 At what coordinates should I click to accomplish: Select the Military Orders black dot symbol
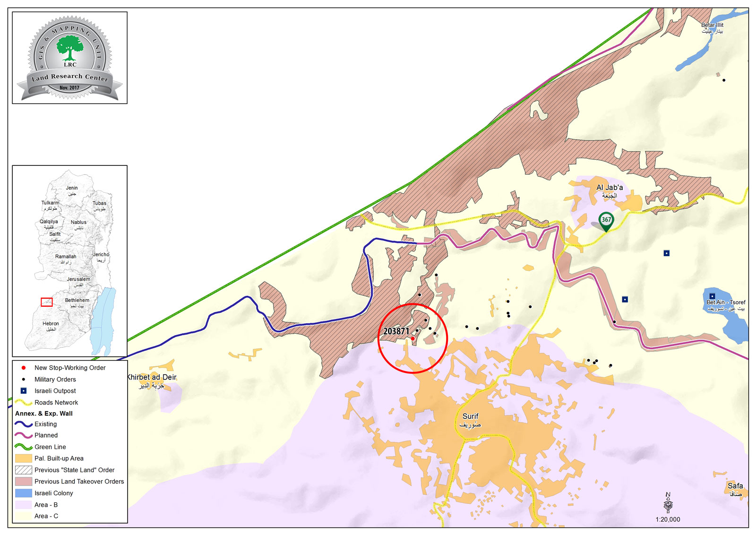[x=25, y=379]
